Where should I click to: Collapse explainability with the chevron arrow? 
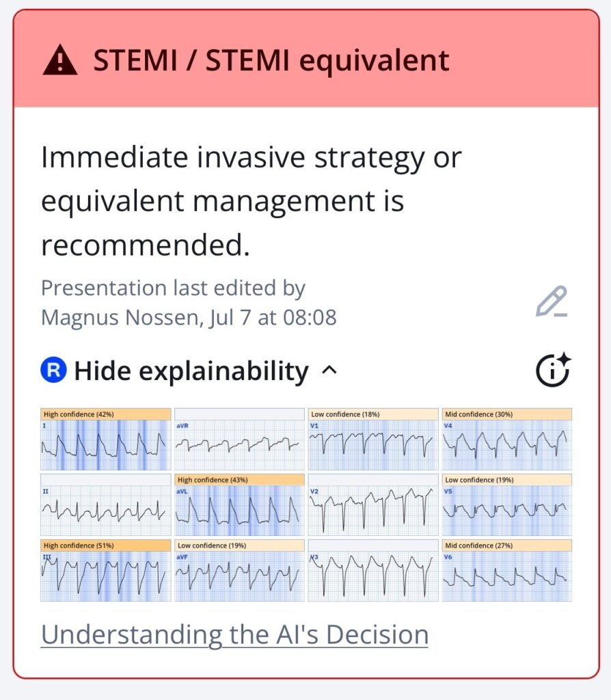[x=329, y=370]
